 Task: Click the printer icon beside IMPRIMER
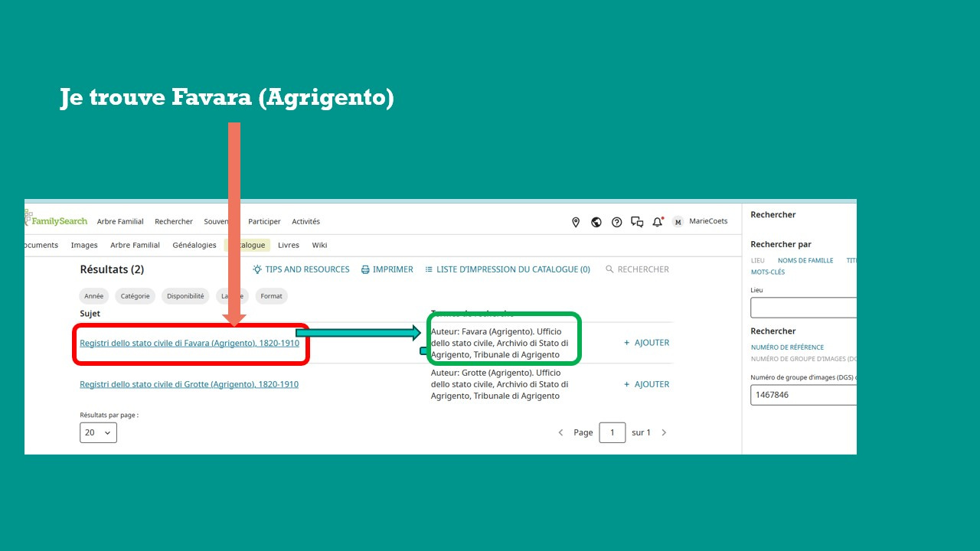coord(365,269)
